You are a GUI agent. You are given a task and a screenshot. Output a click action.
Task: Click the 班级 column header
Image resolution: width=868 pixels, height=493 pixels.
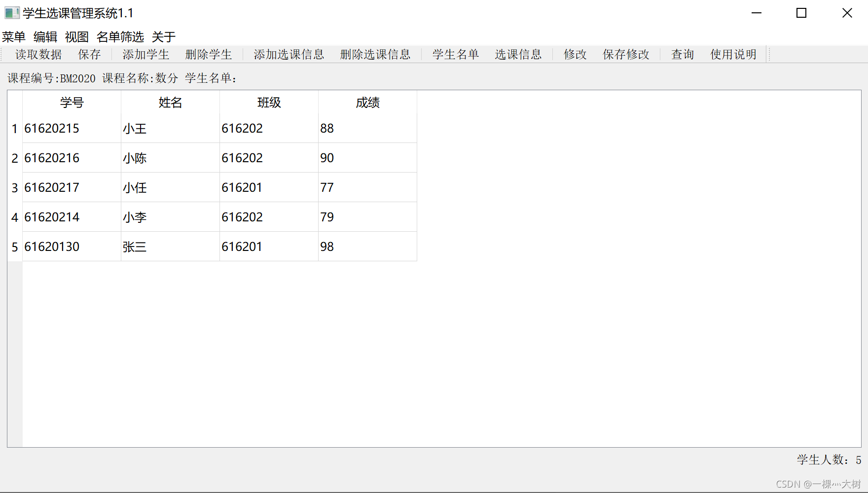[269, 102]
